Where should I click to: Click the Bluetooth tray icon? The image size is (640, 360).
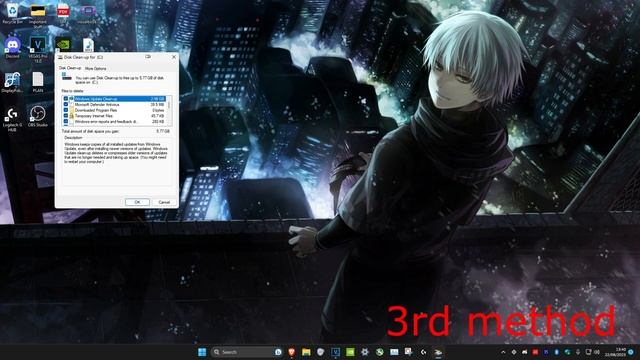(x=557, y=352)
